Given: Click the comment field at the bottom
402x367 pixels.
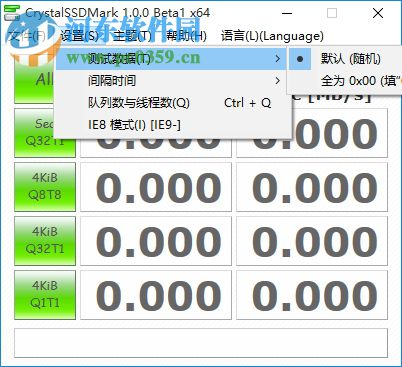Looking at the screenshot, I should (201, 343).
